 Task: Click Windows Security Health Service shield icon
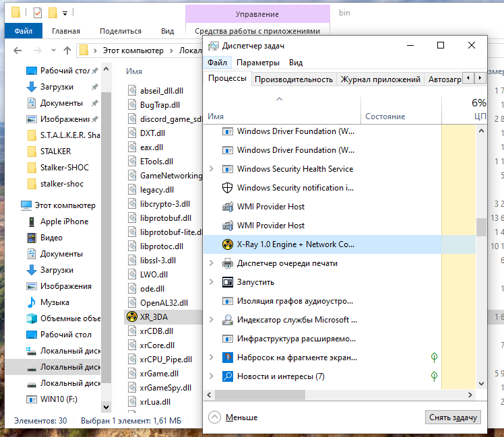227,169
